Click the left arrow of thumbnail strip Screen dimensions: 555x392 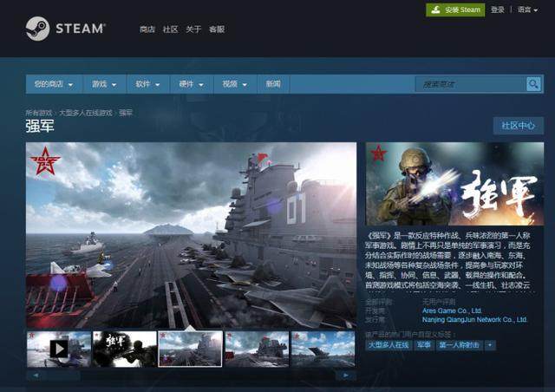(36, 375)
